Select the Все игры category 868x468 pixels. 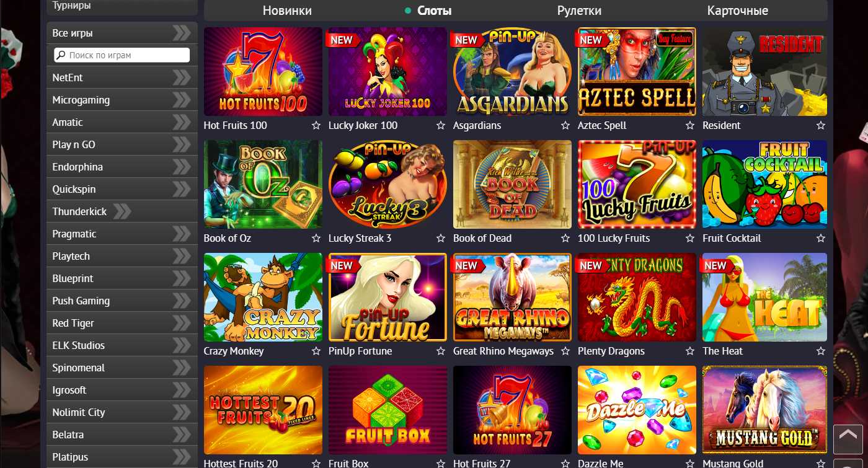[122, 33]
